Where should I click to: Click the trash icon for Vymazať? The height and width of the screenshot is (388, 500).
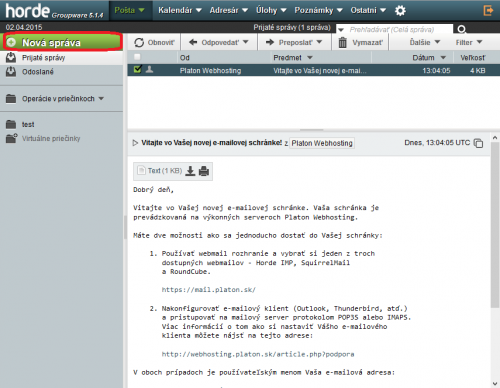coord(342,42)
